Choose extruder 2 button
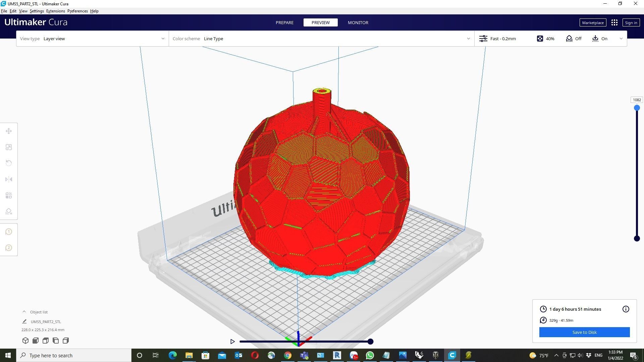 tap(9, 248)
